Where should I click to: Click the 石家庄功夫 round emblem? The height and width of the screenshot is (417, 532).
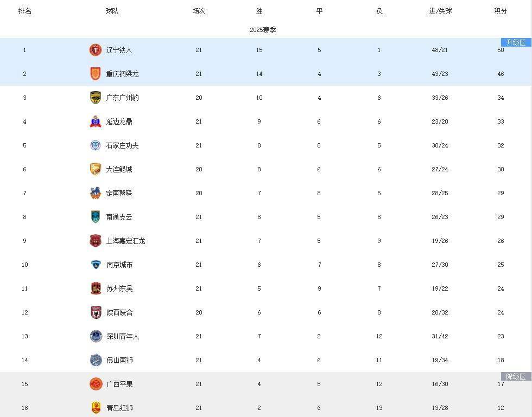[96, 145]
